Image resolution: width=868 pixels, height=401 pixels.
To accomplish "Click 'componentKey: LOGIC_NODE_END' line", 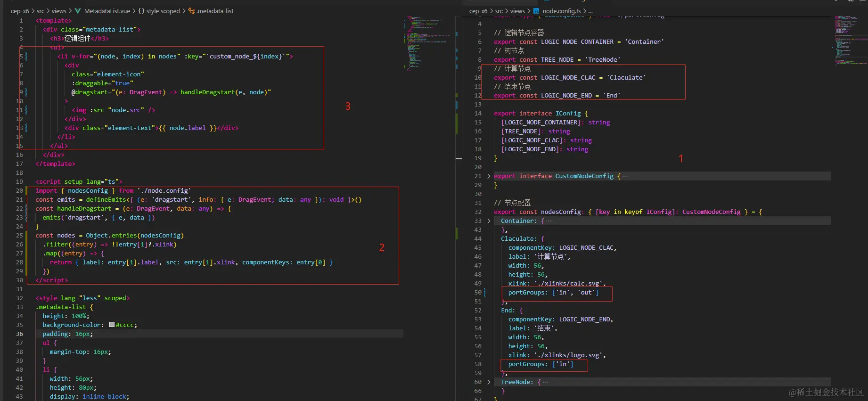I will (561, 319).
